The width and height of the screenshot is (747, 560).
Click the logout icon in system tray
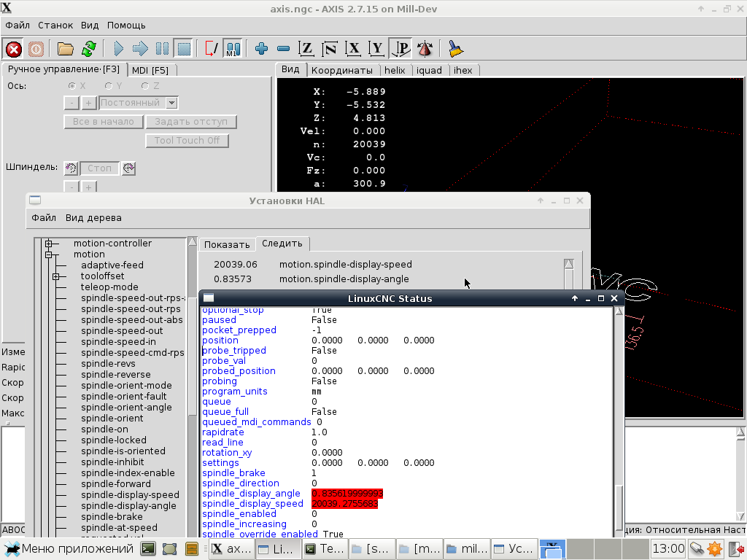[735, 549]
